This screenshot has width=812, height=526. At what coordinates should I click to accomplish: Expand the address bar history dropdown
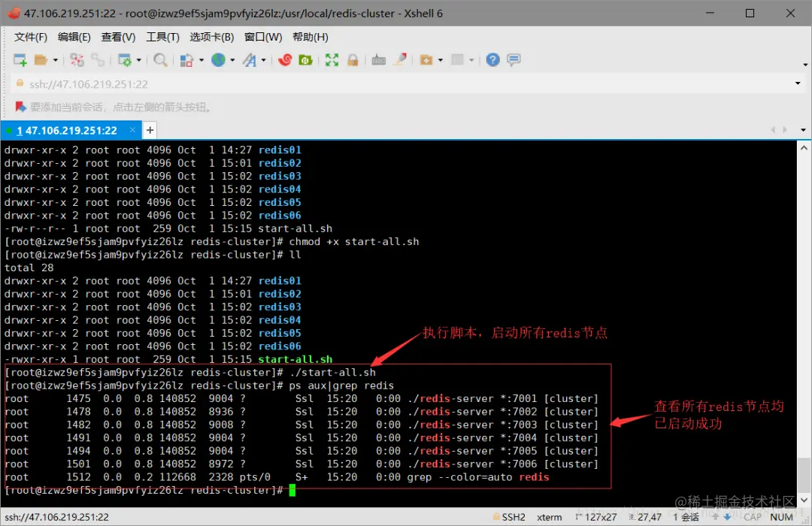point(798,83)
